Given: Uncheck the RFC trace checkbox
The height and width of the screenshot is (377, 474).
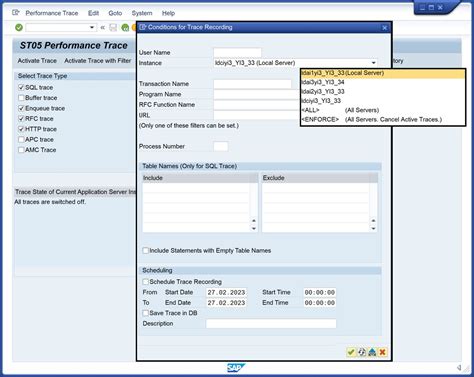Looking at the screenshot, I should click(21, 118).
